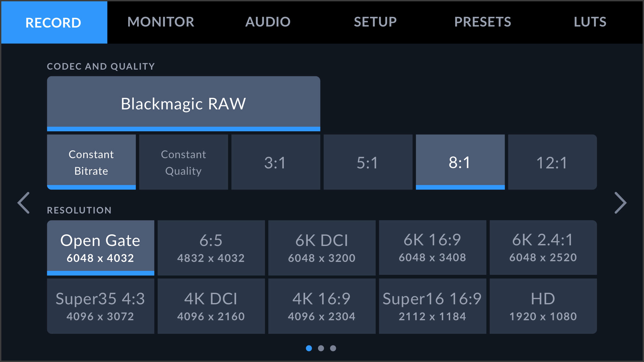Open the PRESETS tab
Screen dimensions: 644x362
click(482, 22)
